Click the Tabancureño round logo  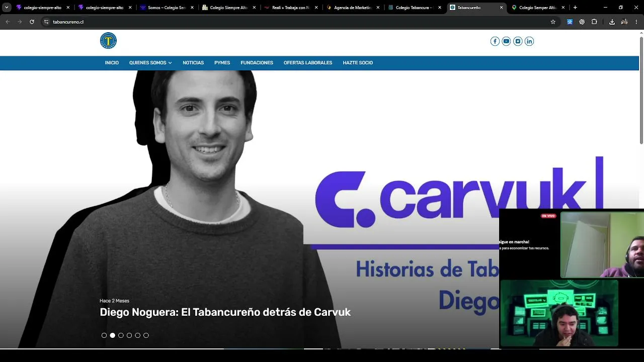(108, 41)
